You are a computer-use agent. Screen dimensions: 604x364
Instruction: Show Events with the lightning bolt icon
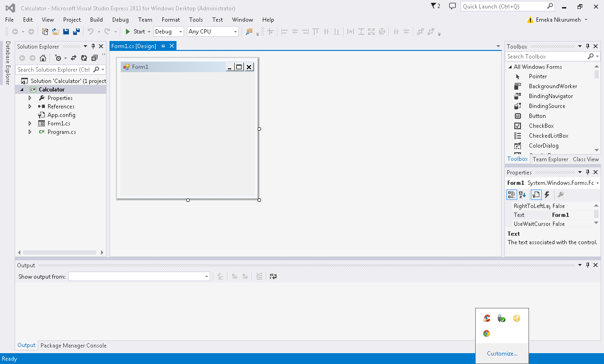click(547, 194)
